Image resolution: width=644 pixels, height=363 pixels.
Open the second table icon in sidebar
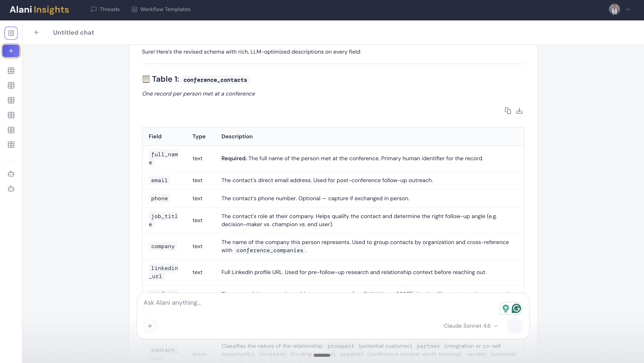click(11, 86)
